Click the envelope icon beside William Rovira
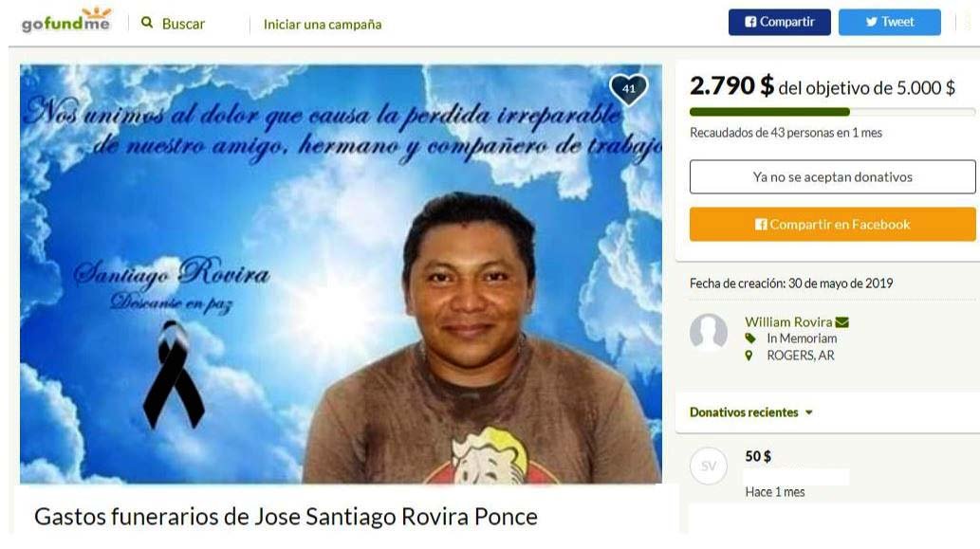This screenshot has height=549, width=980. coord(841,322)
